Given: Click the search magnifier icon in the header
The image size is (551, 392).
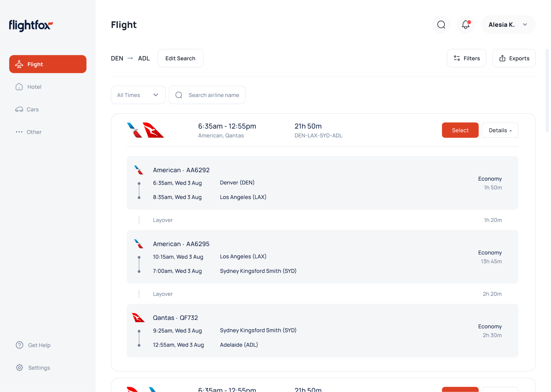Looking at the screenshot, I should pyautogui.click(x=441, y=25).
